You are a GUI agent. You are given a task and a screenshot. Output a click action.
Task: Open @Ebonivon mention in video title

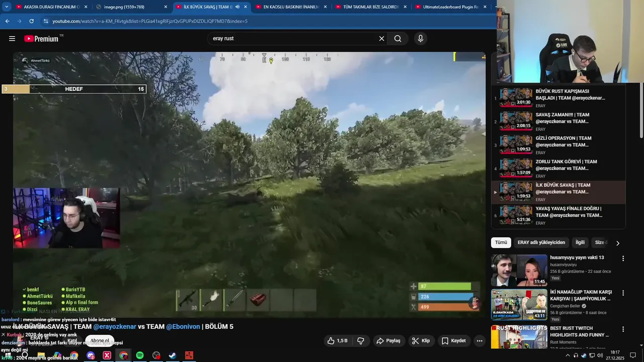point(183,326)
